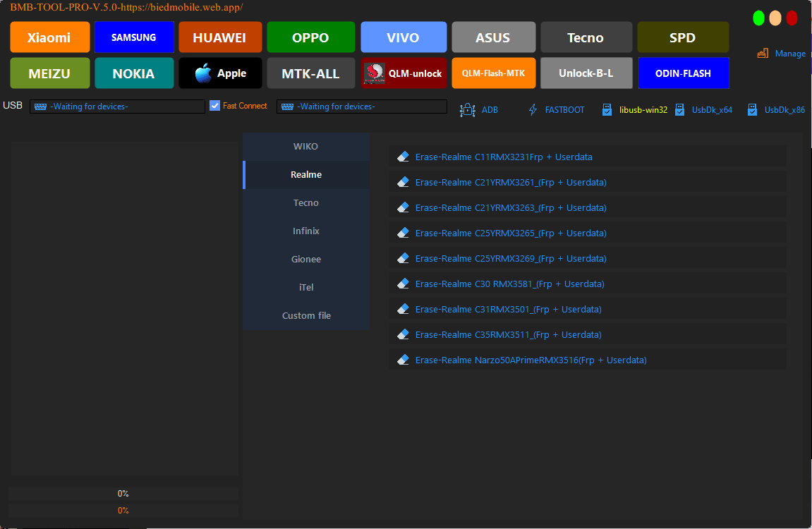Image resolution: width=812 pixels, height=529 pixels.
Task: Click the lower 0% progress bar
Action: click(123, 510)
